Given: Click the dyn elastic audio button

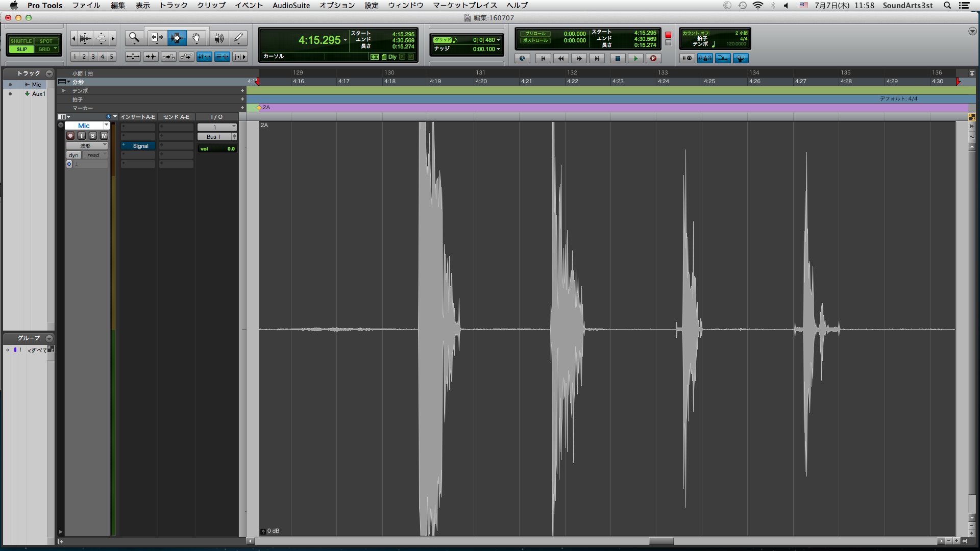Looking at the screenshot, I should click(x=73, y=155).
